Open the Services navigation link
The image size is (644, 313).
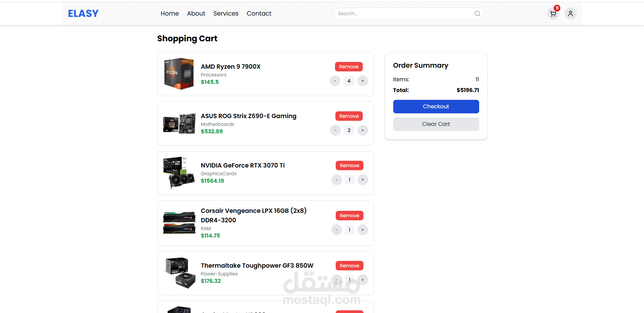[x=226, y=14]
